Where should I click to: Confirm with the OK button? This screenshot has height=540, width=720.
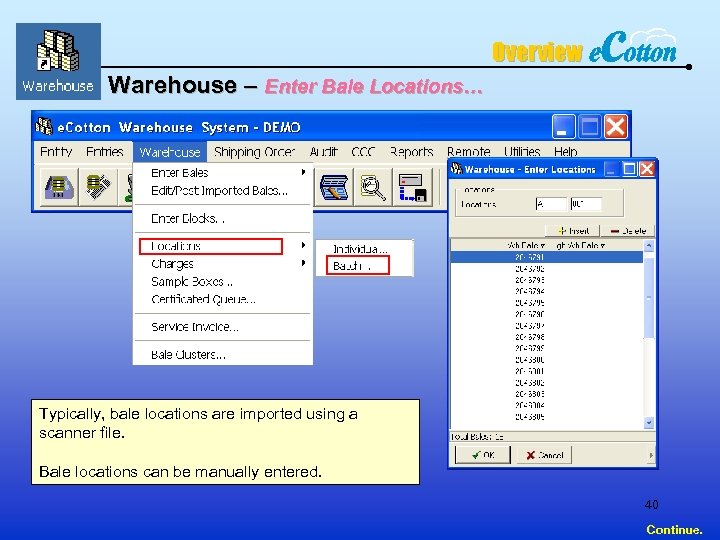[x=483, y=455]
